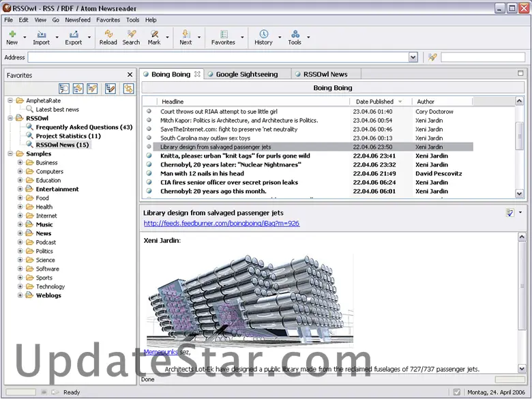The image size is (532, 399).
Task: Open the New button dropdown arrow
Action: coord(25,37)
